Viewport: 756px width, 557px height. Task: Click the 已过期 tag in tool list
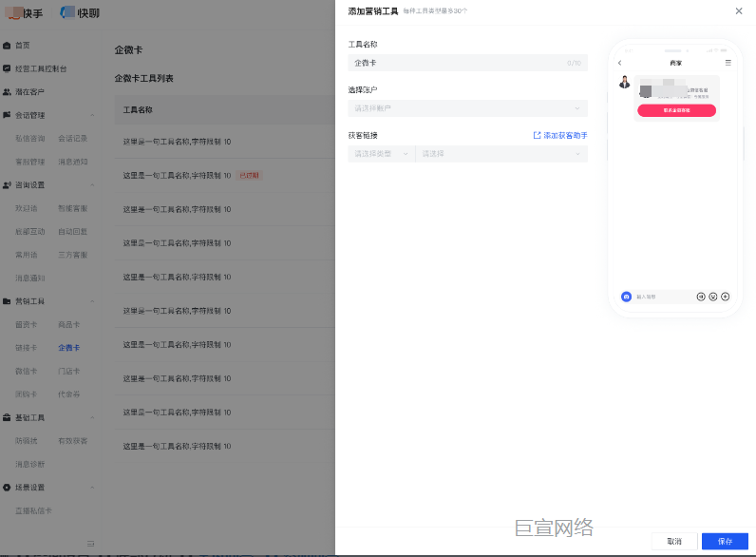[x=249, y=176]
